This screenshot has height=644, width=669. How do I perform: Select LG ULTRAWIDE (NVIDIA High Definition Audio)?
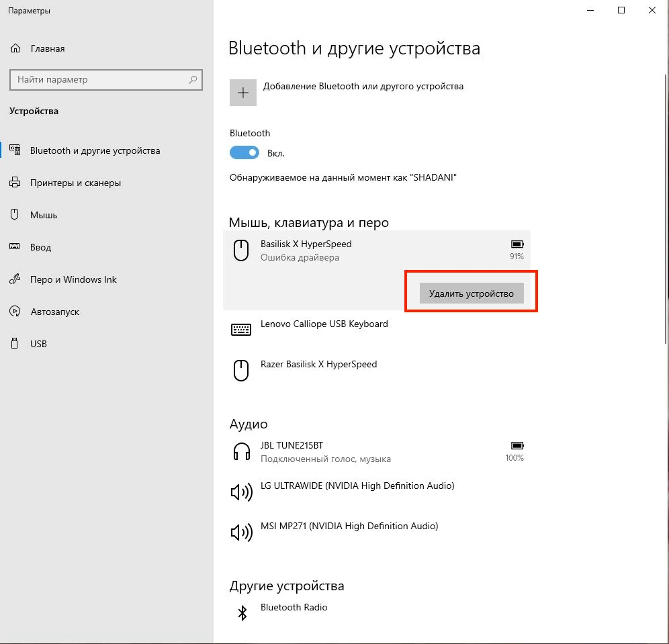[357, 486]
